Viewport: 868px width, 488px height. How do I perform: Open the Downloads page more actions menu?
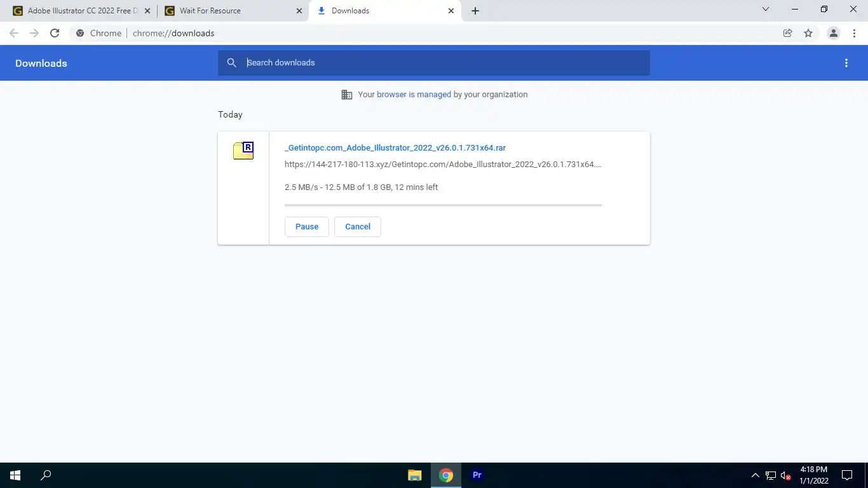pos(846,63)
